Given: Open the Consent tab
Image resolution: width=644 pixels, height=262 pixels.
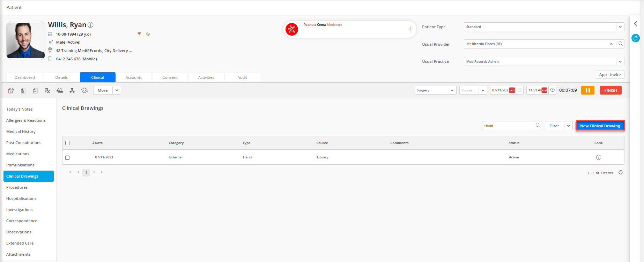Looking at the screenshot, I should [170, 77].
